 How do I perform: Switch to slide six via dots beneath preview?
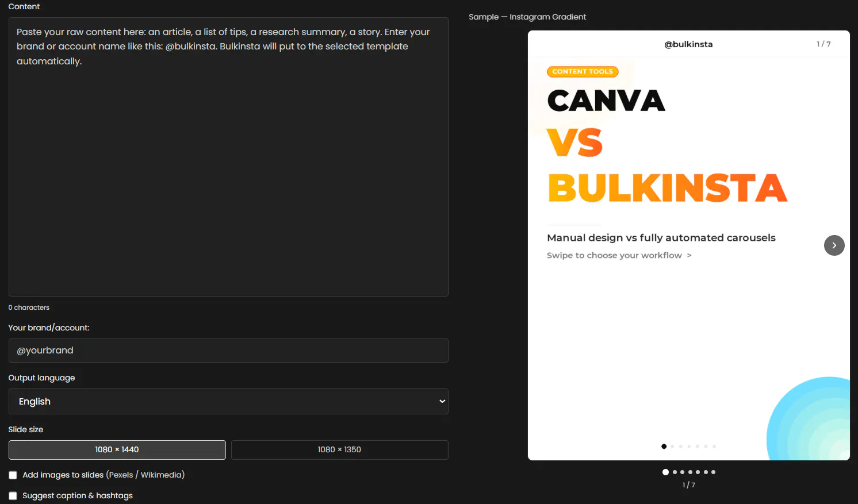click(x=706, y=472)
